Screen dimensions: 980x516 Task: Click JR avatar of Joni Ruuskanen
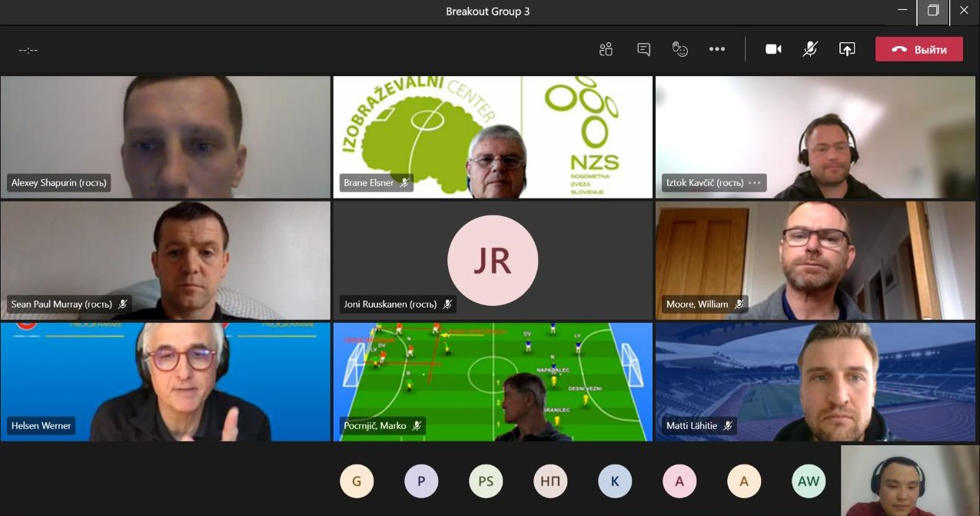(493, 261)
